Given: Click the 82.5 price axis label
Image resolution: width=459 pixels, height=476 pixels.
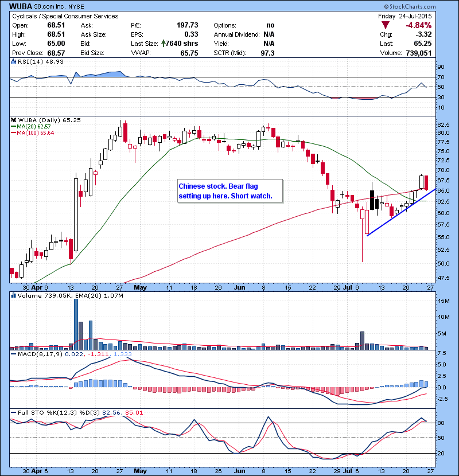Looking at the screenshot, I should coord(443,124).
